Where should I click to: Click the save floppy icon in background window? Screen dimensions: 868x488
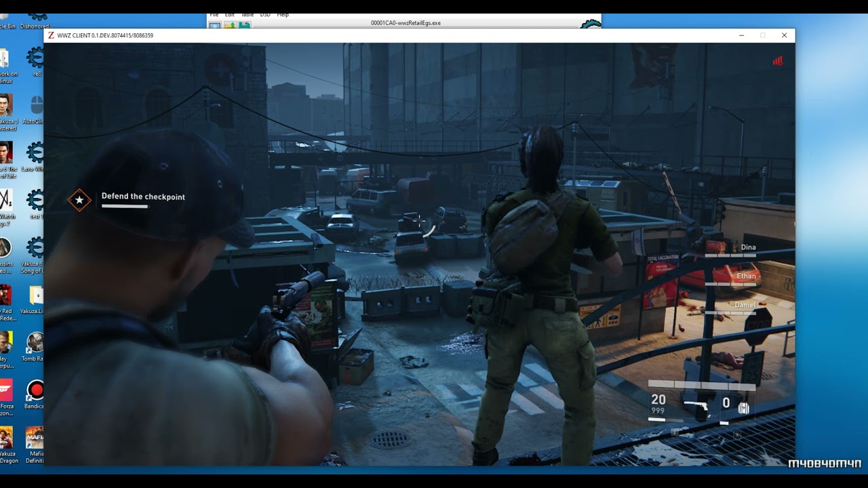click(x=244, y=26)
